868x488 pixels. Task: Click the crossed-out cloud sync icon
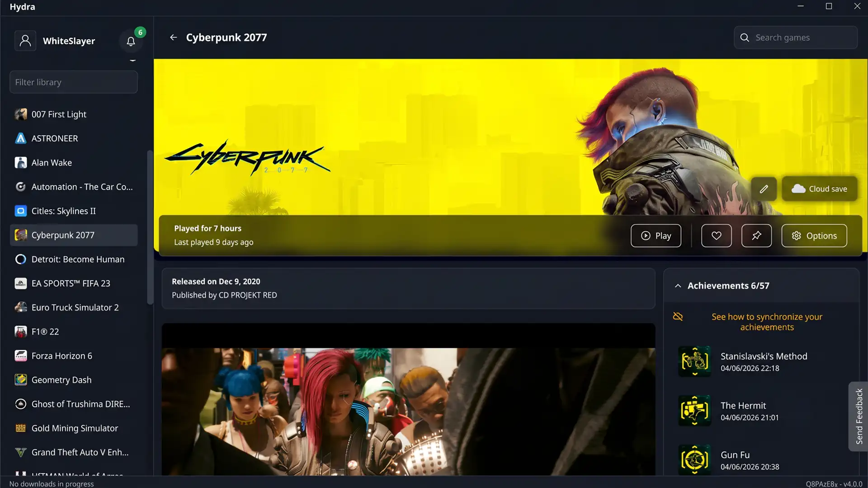point(678,317)
